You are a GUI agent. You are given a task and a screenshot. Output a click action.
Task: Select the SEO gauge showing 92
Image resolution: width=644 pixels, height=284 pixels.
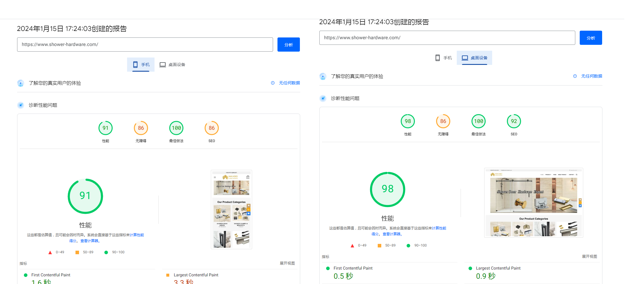[514, 121]
